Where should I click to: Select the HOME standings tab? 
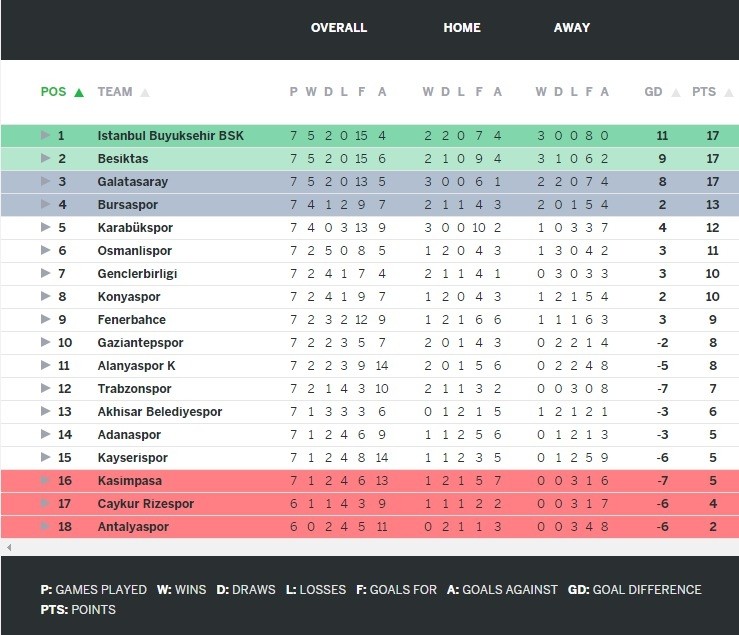462,28
